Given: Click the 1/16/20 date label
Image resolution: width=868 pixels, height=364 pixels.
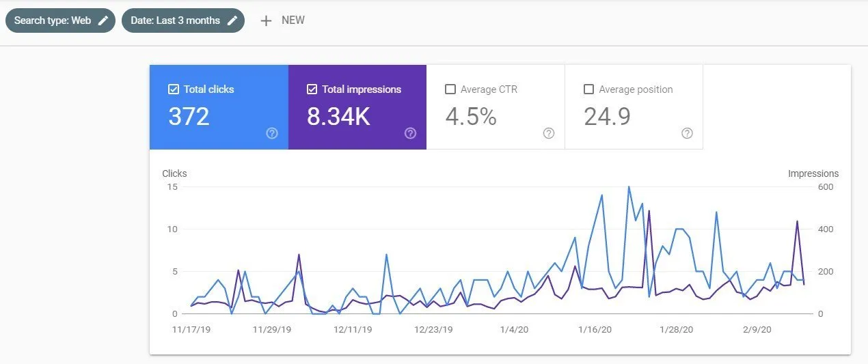Looking at the screenshot, I should (595, 329).
